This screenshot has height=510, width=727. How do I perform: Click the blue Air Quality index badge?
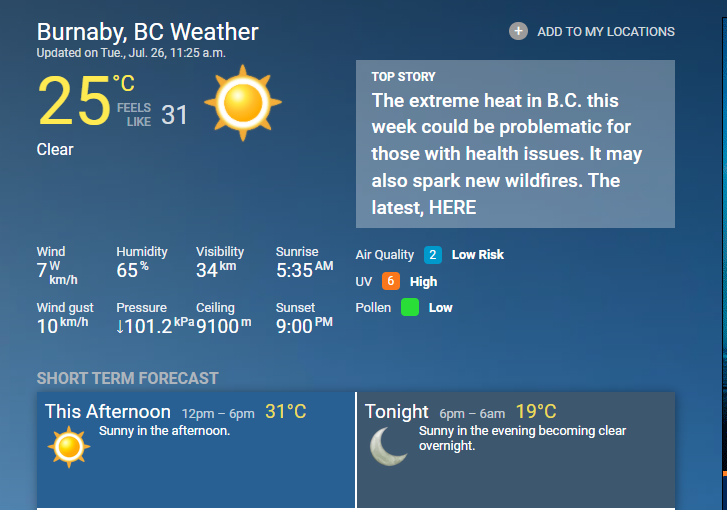pos(433,255)
